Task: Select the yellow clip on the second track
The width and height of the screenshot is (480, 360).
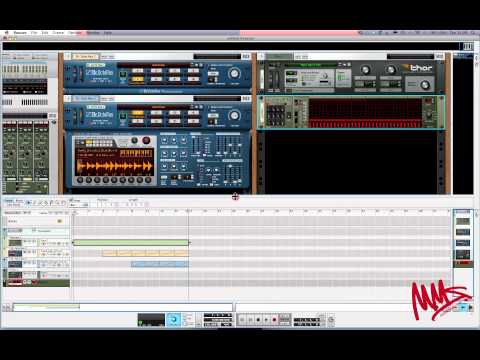Action: tap(145, 253)
